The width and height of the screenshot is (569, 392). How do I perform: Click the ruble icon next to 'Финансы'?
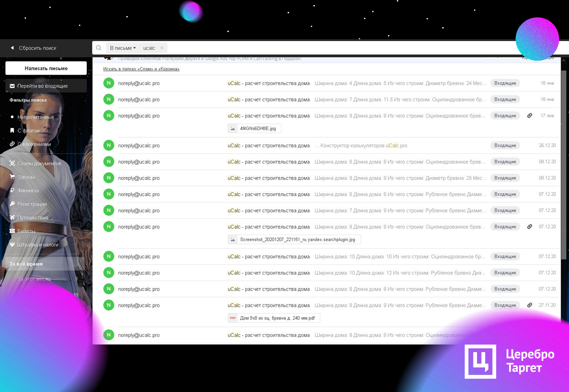pyautogui.click(x=12, y=190)
